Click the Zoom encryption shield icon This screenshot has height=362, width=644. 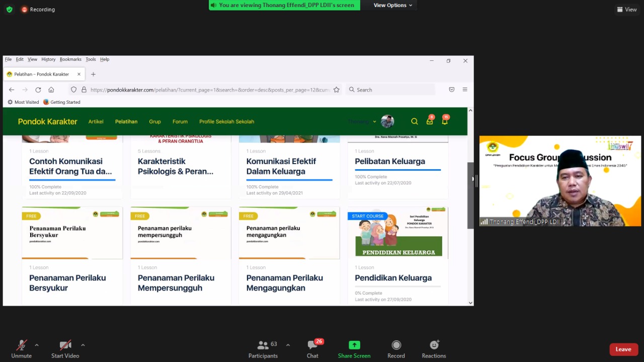(x=9, y=10)
